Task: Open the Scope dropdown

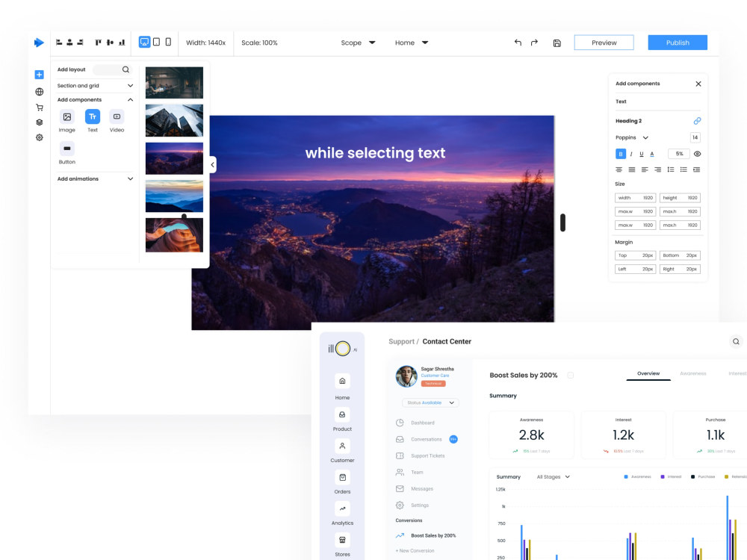Action: tap(359, 43)
